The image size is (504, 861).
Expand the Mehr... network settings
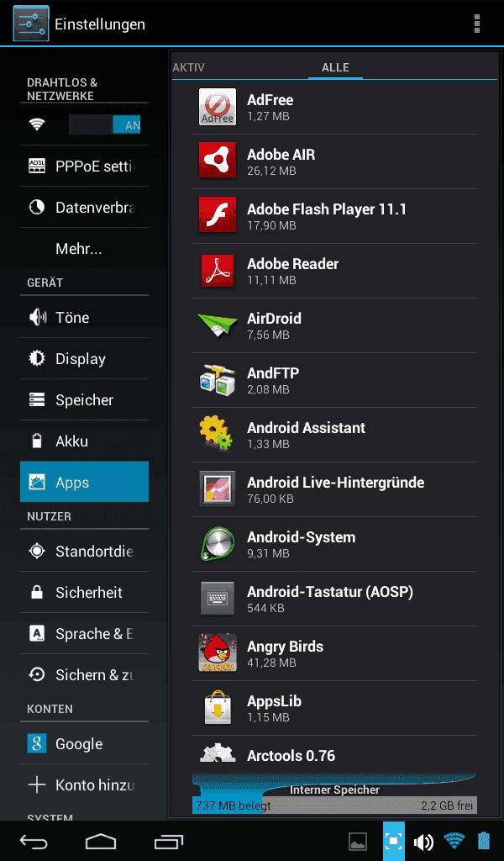[84, 249]
